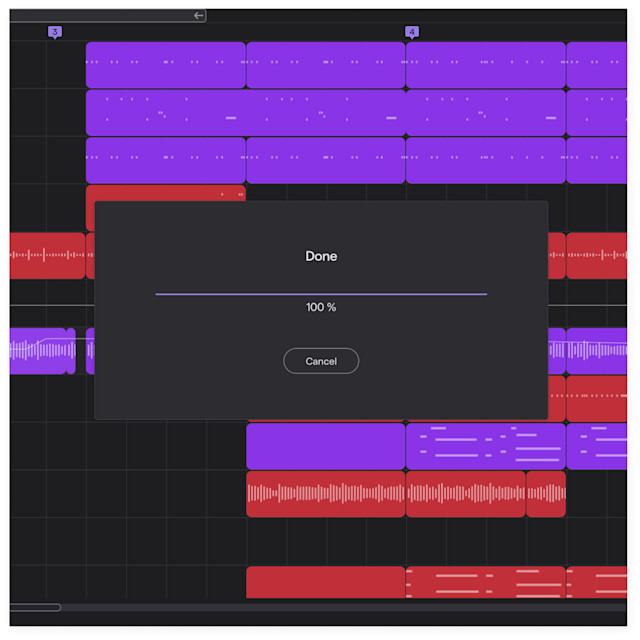Select the bottom-track red MIDI clip with note lines
The image size is (640, 640).
(485, 582)
